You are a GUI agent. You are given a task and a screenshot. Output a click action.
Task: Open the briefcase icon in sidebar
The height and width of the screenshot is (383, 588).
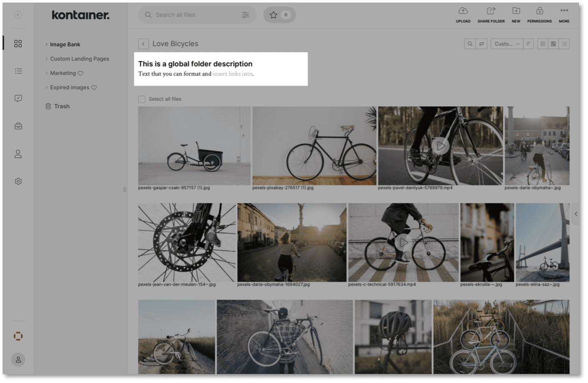[x=18, y=126]
